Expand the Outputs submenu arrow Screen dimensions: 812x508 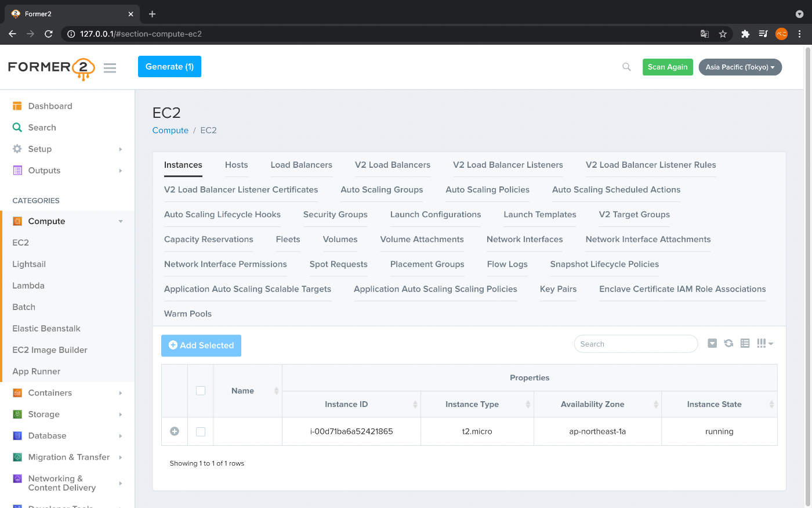click(121, 171)
